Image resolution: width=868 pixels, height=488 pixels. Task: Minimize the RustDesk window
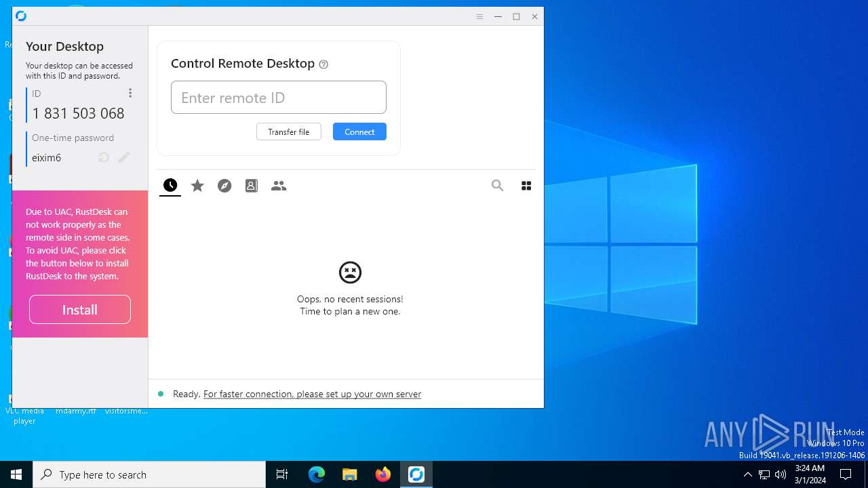coord(498,17)
